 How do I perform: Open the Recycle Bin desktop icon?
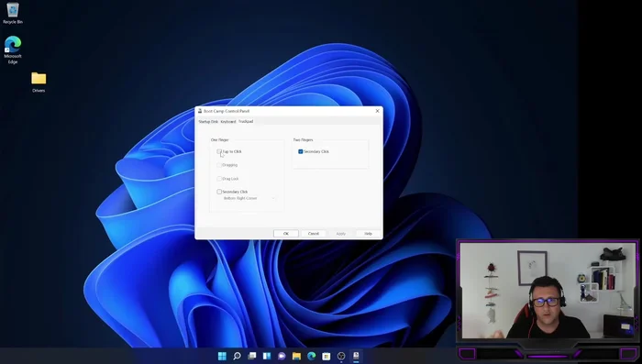[13, 13]
